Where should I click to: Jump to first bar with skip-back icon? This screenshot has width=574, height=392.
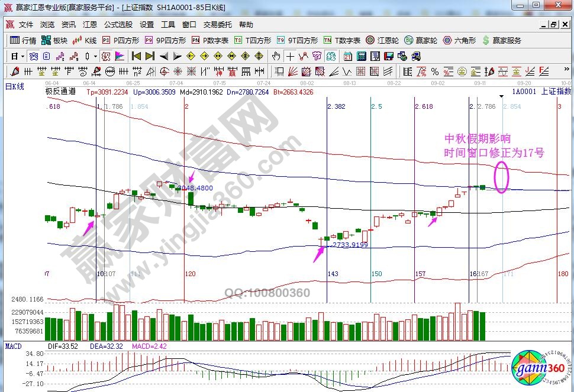[x=136, y=56]
